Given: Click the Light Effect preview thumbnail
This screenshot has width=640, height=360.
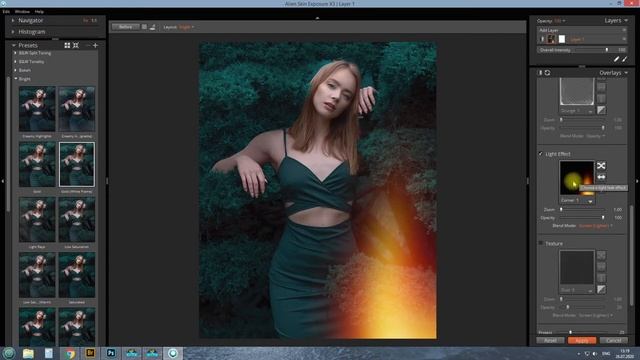Looking at the screenshot, I should (577, 178).
